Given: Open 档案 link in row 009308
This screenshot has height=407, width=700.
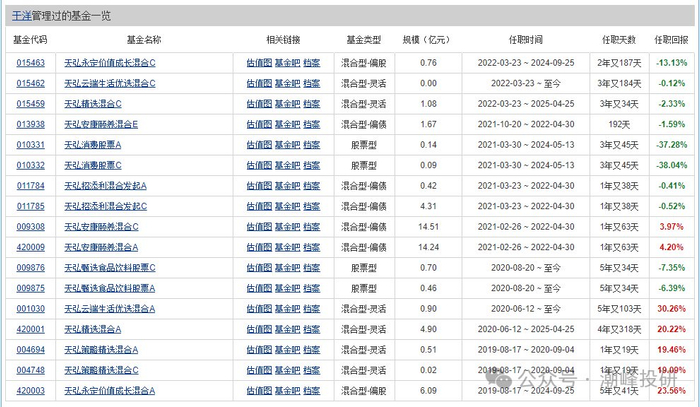Looking at the screenshot, I should 312,227.
